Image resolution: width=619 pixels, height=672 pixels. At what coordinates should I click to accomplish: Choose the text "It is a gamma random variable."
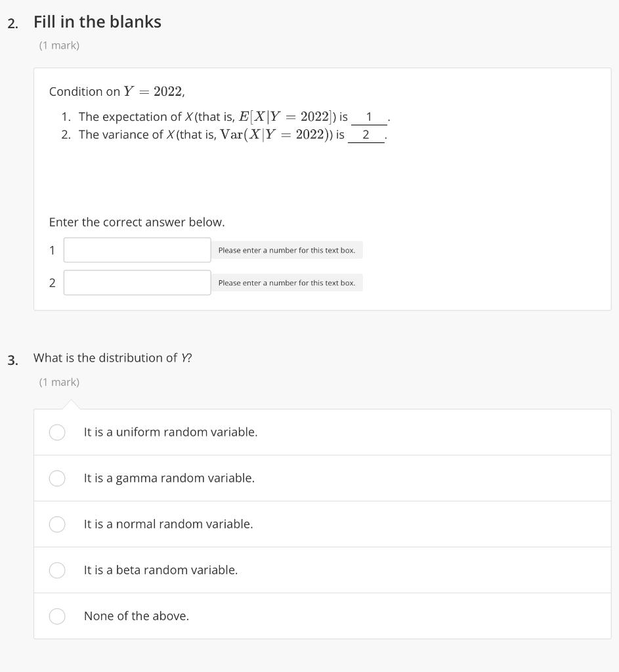[x=169, y=478]
